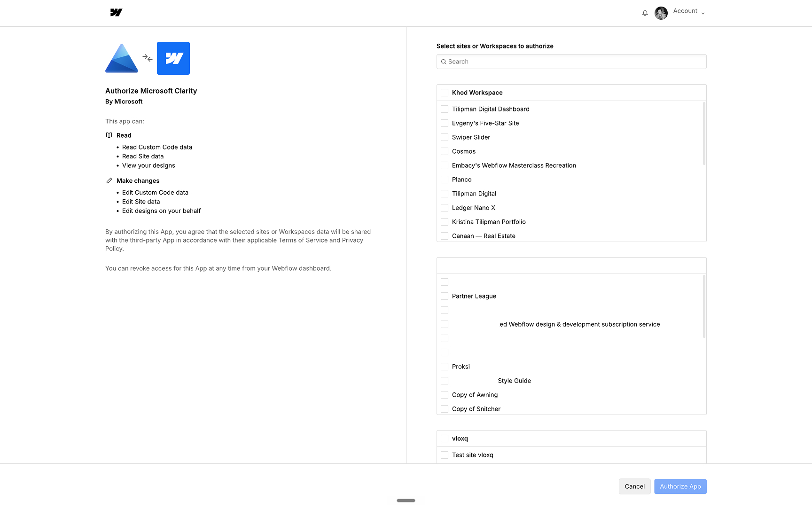The height and width of the screenshot is (509, 812).
Task: Click the Authorize Microsoft Clarity heading
Action: [x=151, y=91]
